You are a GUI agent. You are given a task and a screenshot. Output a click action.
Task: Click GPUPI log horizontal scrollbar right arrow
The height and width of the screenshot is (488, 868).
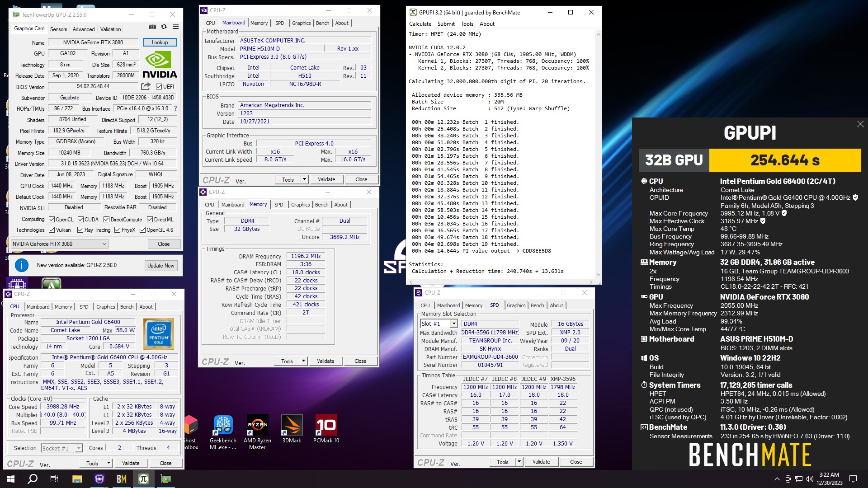point(592,282)
